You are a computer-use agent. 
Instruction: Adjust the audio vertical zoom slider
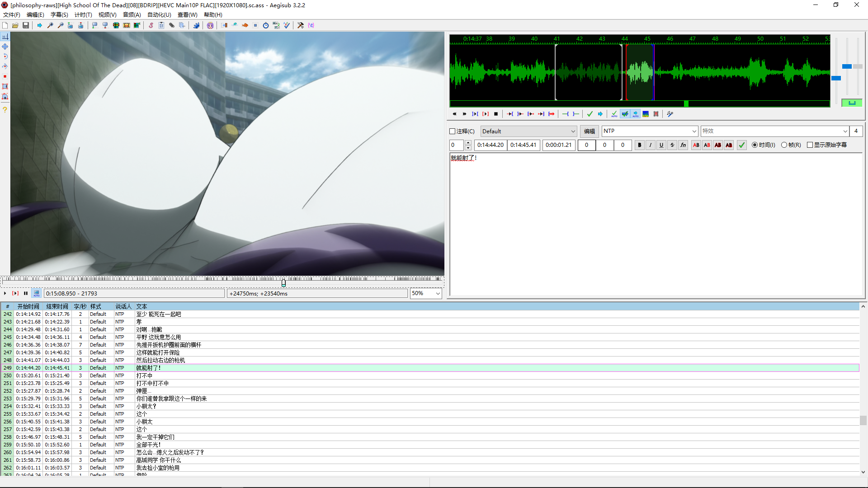point(847,66)
